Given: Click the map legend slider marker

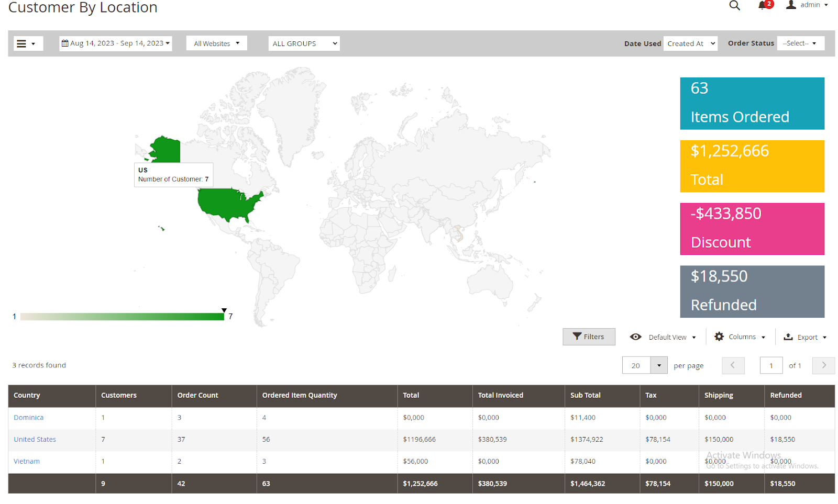Looking at the screenshot, I should click(224, 310).
